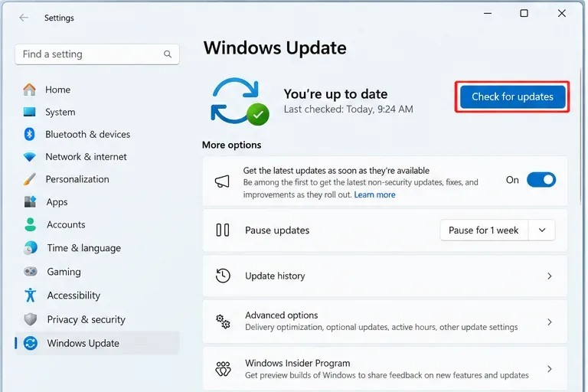Click the Update history clock icon
Viewport: 588px width, 392px height.
click(223, 276)
